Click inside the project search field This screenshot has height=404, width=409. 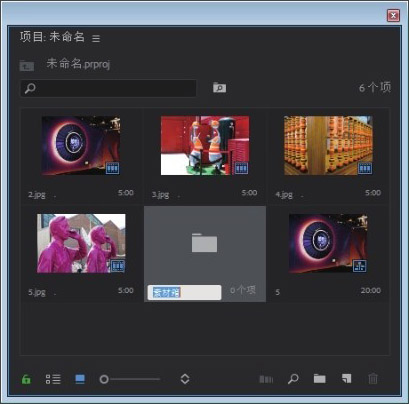point(108,88)
